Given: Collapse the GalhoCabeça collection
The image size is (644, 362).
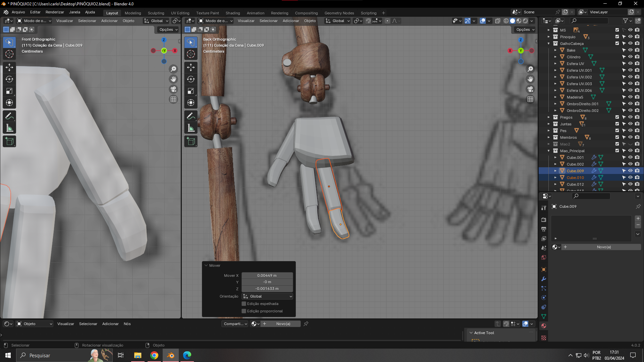Looking at the screenshot, I should coord(549,44).
